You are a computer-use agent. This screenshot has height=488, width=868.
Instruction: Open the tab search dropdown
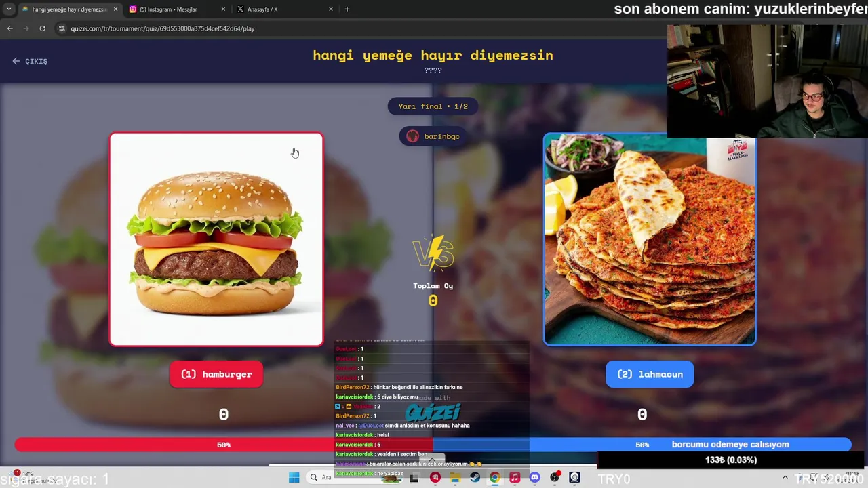[x=9, y=9]
